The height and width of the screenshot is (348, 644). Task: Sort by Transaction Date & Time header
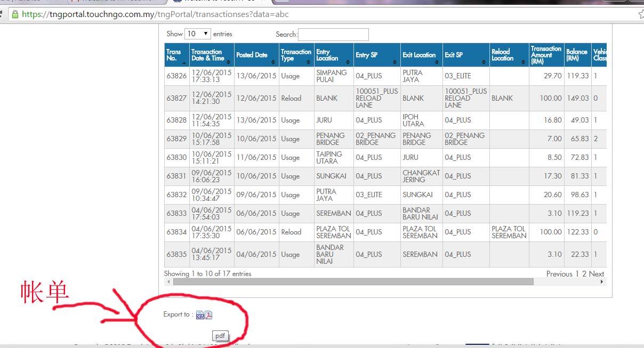211,55
